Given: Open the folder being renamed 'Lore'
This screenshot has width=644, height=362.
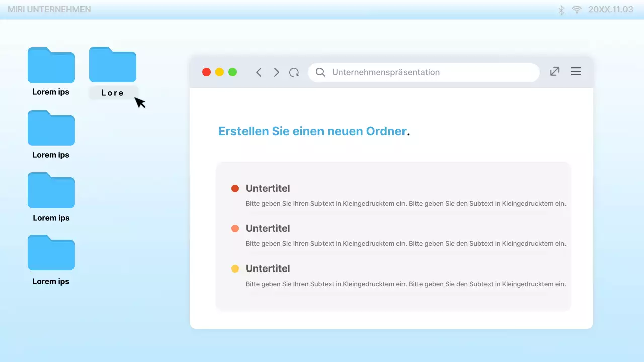Looking at the screenshot, I should tap(112, 64).
